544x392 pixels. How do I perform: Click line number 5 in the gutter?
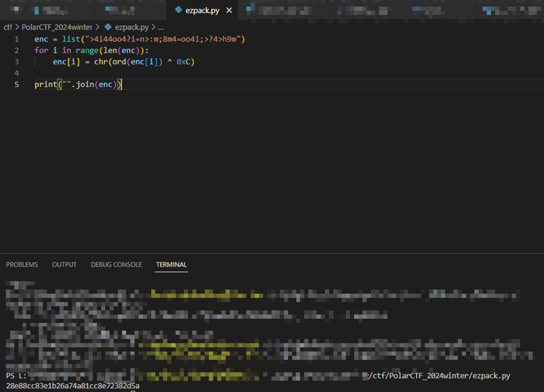click(17, 84)
